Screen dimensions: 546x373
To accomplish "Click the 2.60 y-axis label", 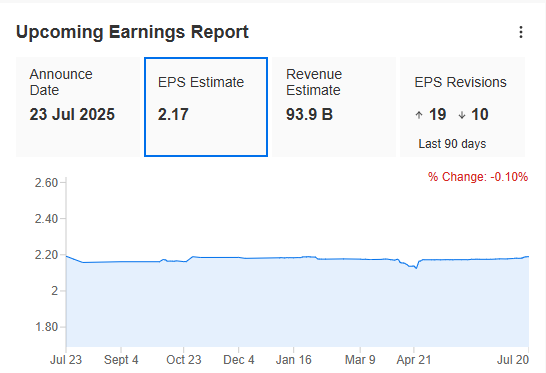I will pos(46,182).
